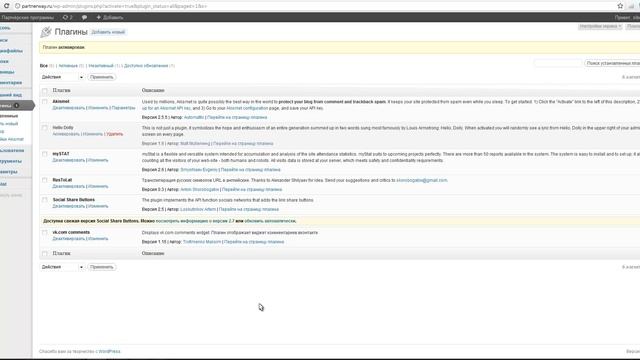This screenshot has height=360, width=640.
Task: Tick the mySTAT plugin checkbox
Action: (45, 154)
